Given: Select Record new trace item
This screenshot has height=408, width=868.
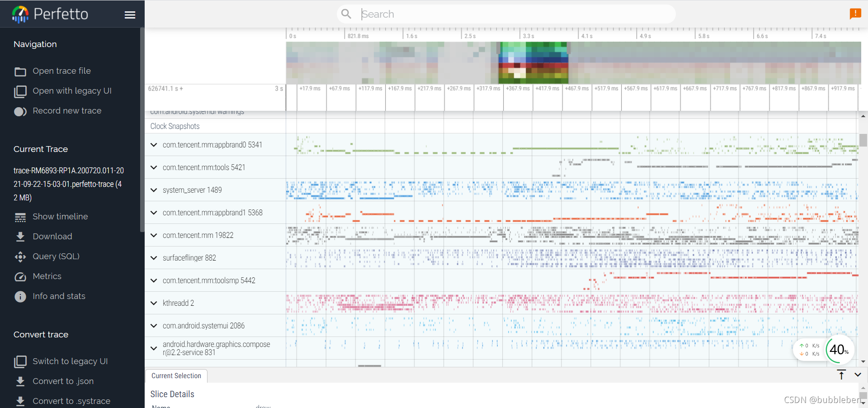Looking at the screenshot, I should click(x=67, y=111).
